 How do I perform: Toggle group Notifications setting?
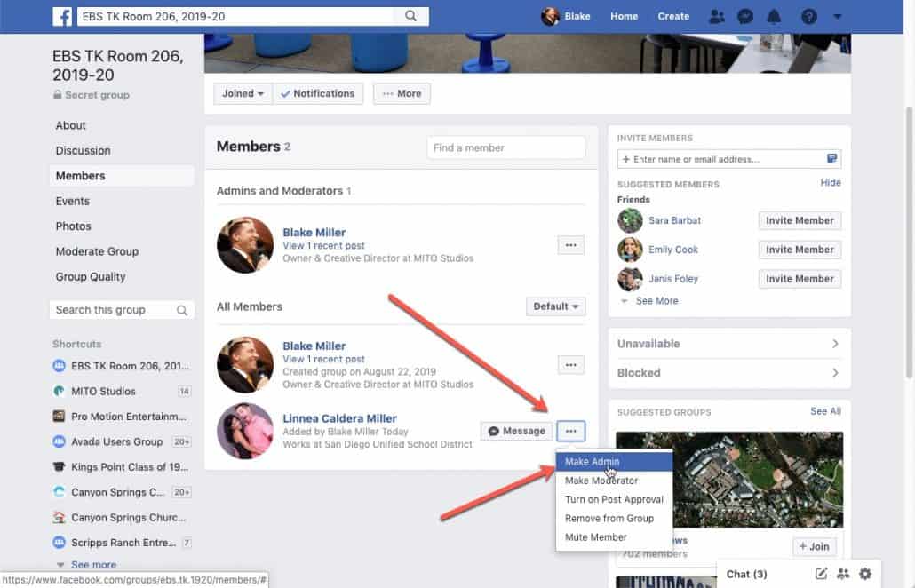pos(317,92)
